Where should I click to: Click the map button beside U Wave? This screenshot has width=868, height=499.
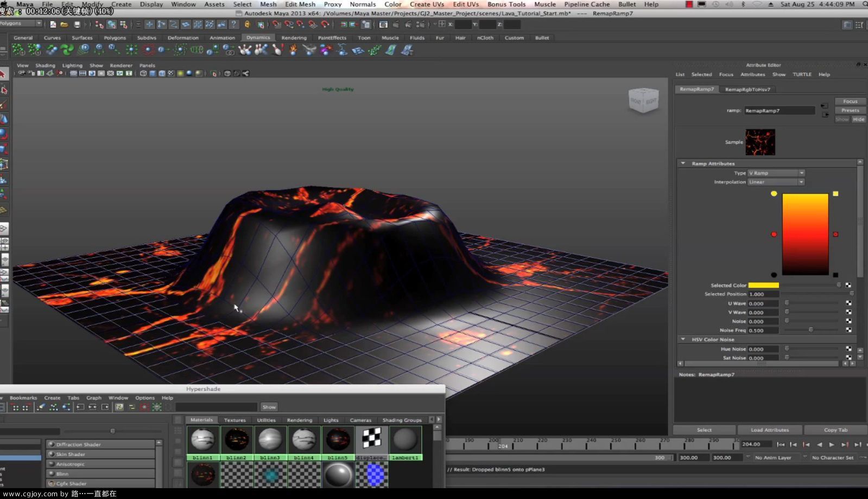coord(848,303)
